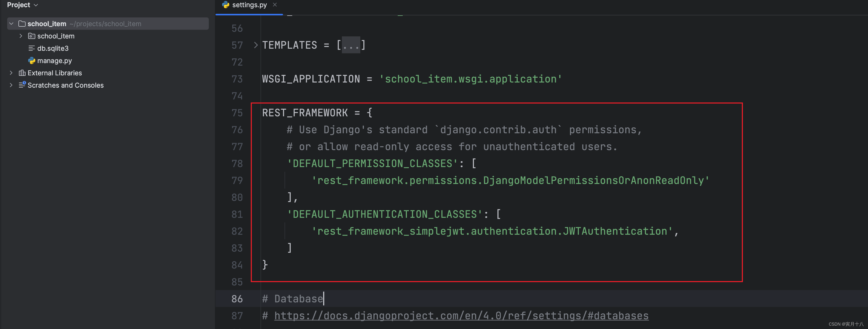Click the REST_FRAMEWORK variable name
This screenshot has width=868, height=329.
pyautogui.click(x=305, y=113)
